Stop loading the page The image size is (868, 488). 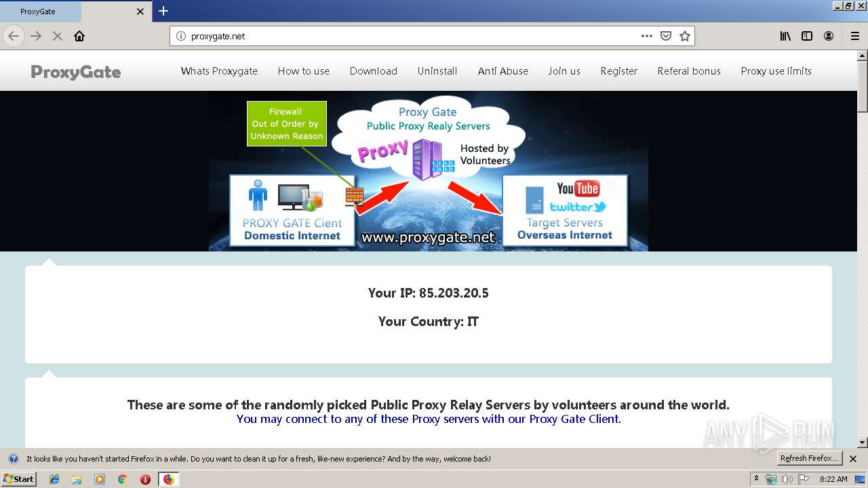58,36
